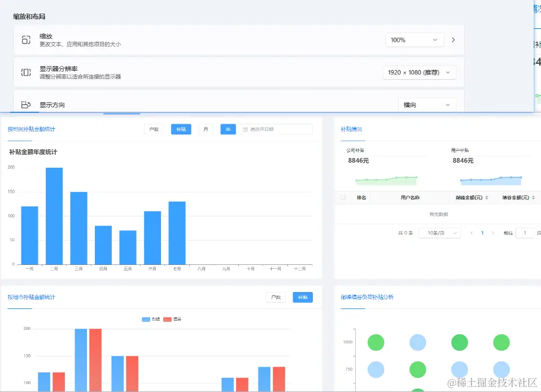Select 补贴 in 按地市补贴金额统计 panel

pyautogui.click(x=303, y=298)
